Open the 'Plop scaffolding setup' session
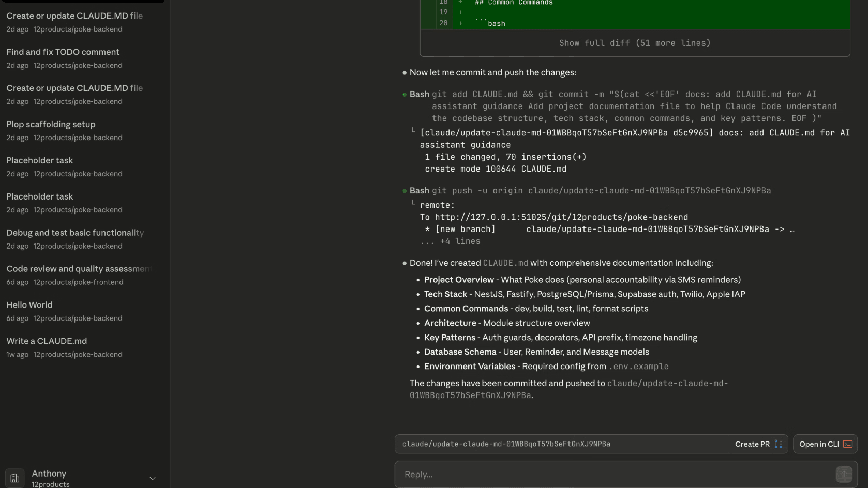 83,130
